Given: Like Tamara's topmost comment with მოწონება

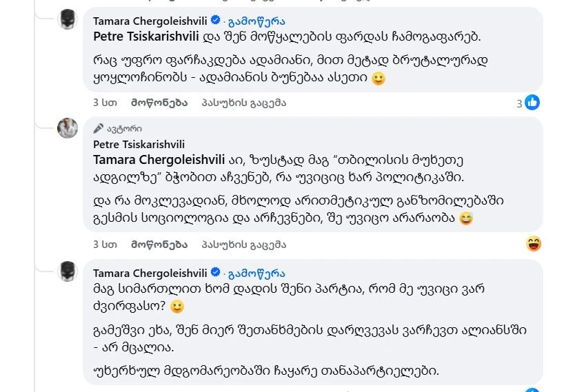Looking at the screenshot, I should click(x=159, y=103).
